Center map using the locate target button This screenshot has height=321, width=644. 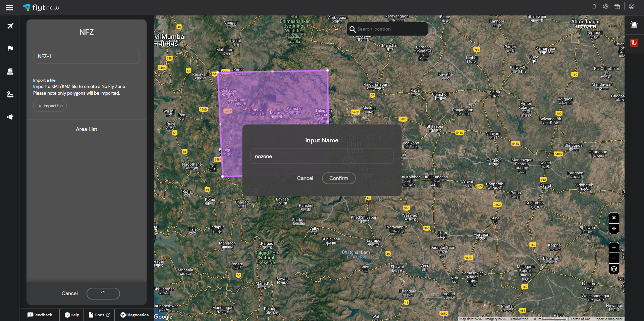click(x=613, y=229)
